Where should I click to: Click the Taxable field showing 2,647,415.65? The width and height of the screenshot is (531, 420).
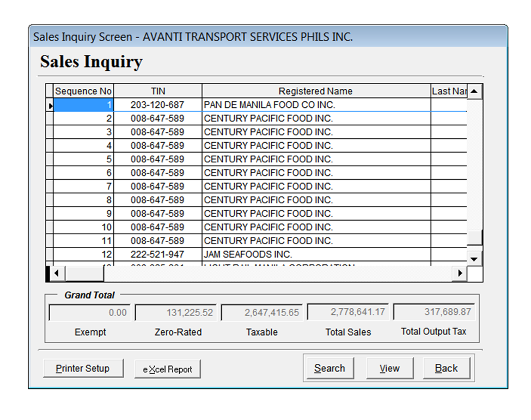coord(262,312)
